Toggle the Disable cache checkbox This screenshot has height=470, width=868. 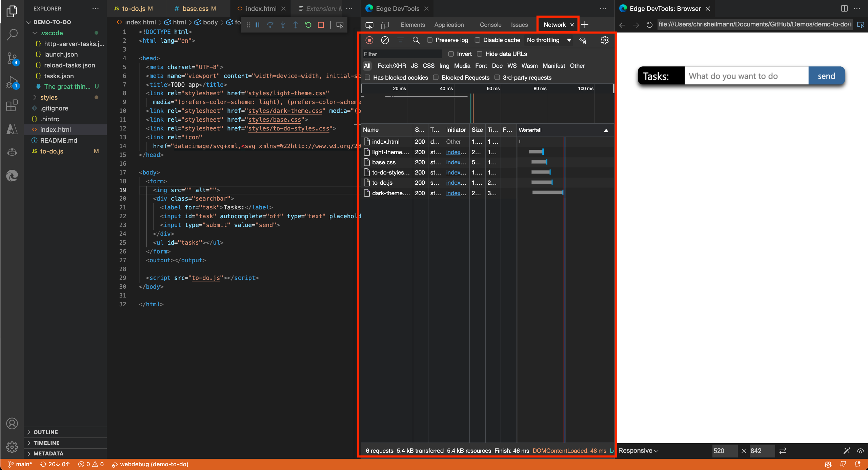[x=478, y=40]
